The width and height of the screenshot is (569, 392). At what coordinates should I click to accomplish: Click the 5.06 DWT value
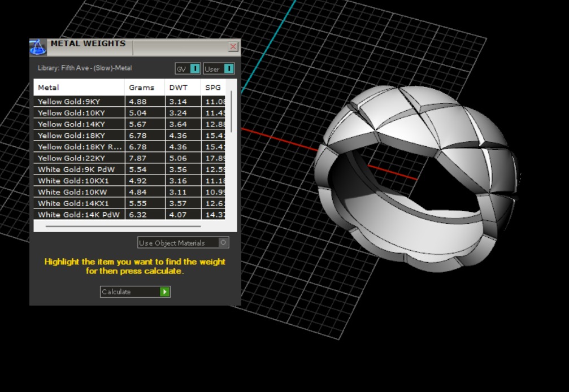[x=178, y=158]
